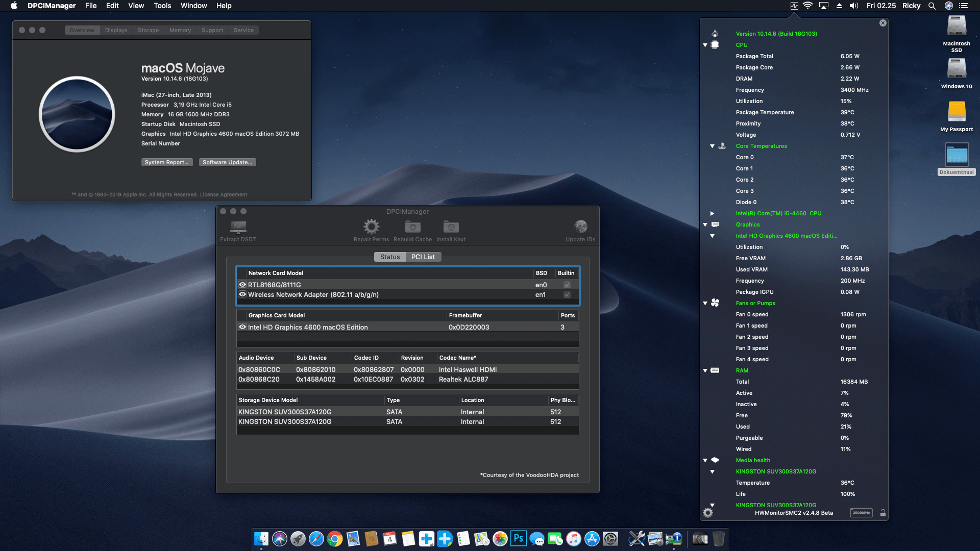980x551 pixels.
Task: Open the Windows 10 desktop drive
Action: (957, 73)
